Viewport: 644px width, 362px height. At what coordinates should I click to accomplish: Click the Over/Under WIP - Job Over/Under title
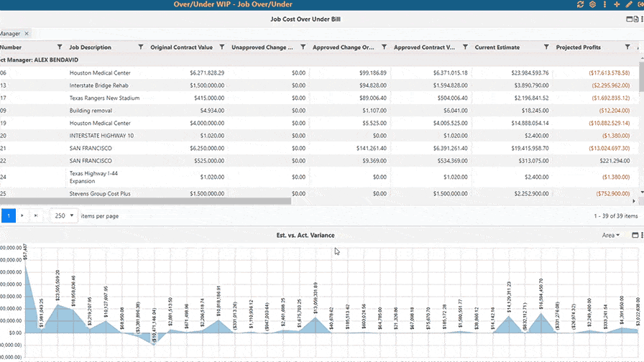(233, 4)
